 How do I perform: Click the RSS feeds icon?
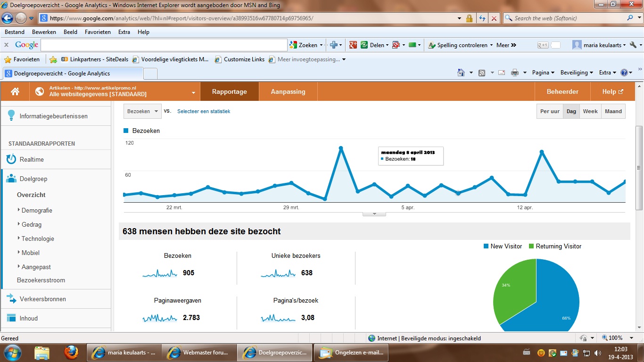coord(482,73)
